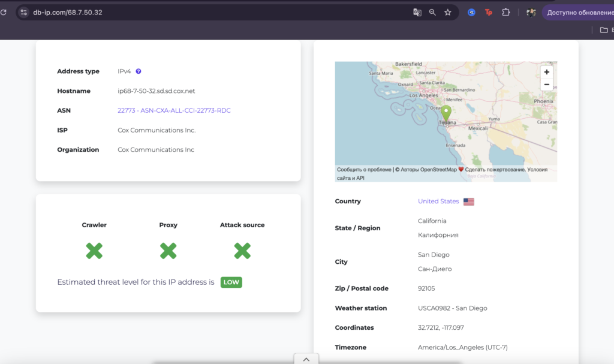Click the LOW threat level badge
Screen dimensions: 614x364
(231, 282)
